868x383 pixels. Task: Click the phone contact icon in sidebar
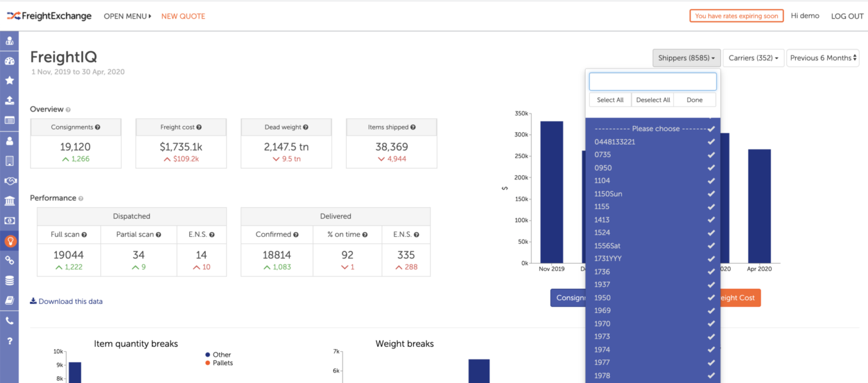[10, 320]
